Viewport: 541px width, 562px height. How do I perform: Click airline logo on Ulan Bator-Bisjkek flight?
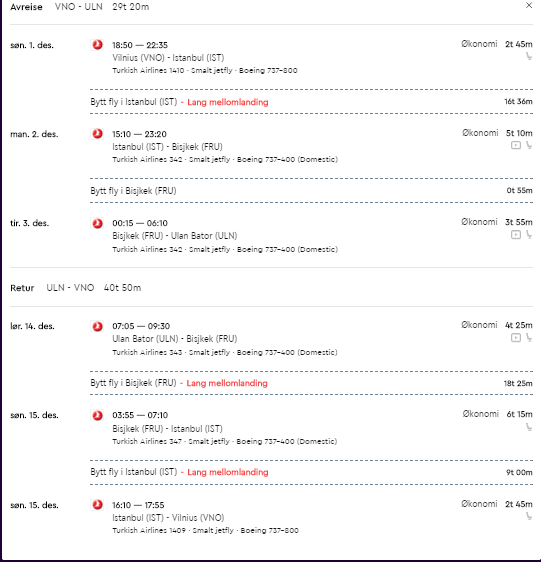pos(97,327)
